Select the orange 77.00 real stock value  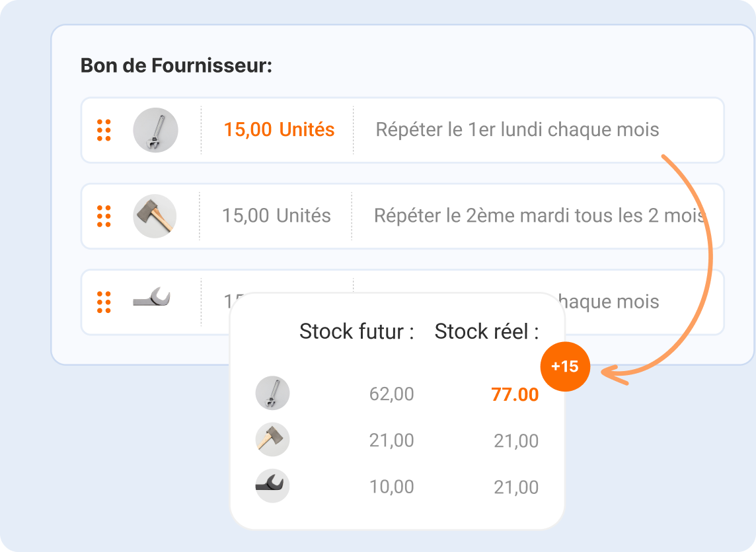[515, 395]
